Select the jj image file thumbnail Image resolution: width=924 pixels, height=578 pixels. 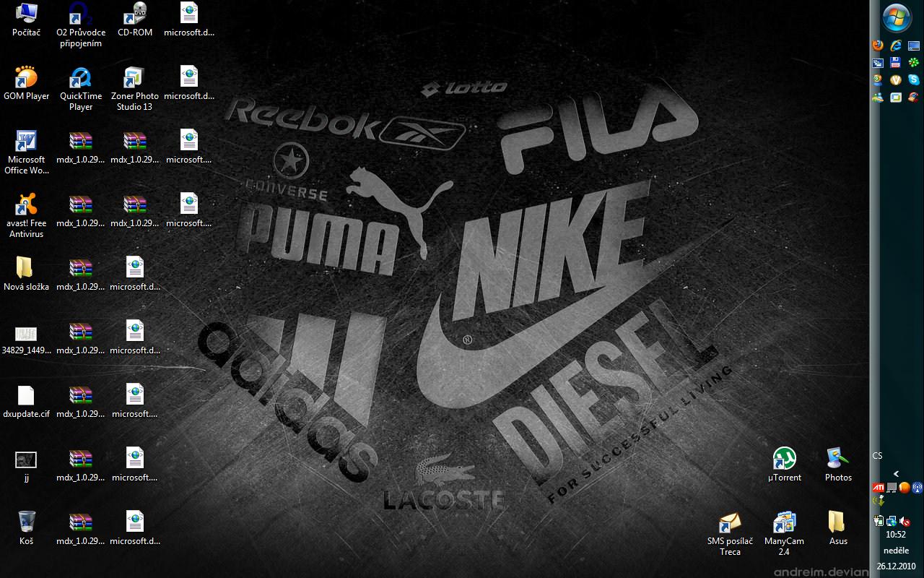tap(27, 465)
